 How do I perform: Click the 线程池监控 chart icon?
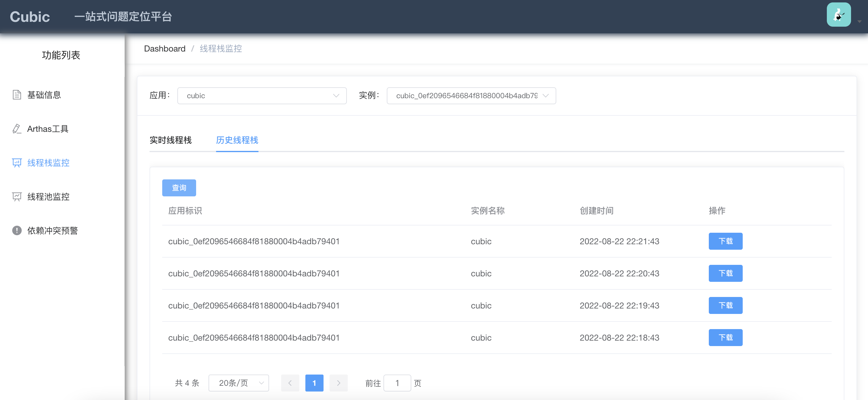coord(17,197)
